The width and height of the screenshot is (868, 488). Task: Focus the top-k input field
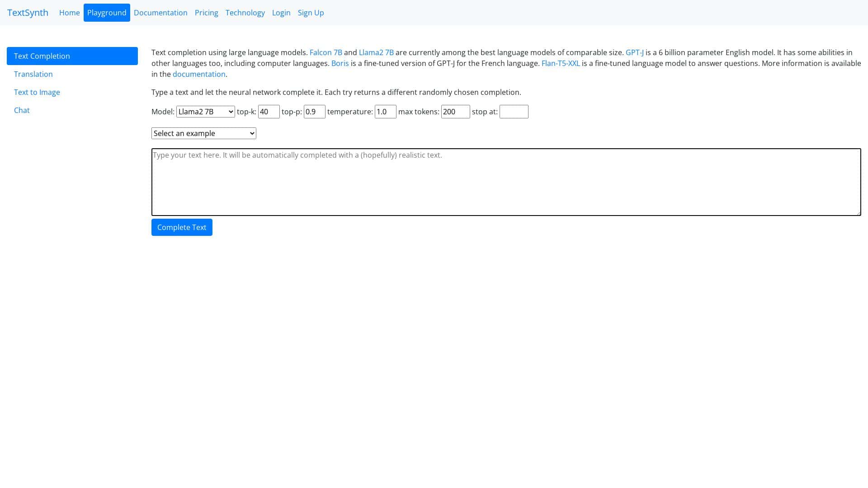(x=269, y=112)
